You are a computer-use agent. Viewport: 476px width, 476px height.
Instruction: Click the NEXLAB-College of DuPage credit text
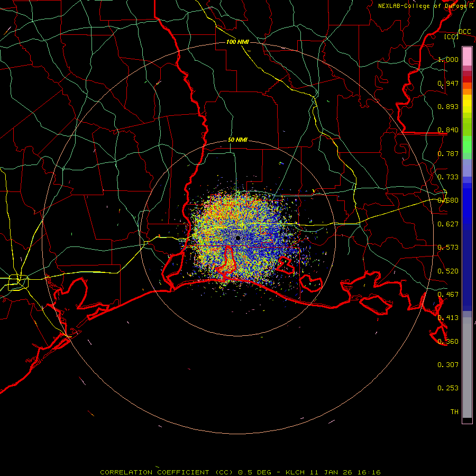(x=422, y=6)
